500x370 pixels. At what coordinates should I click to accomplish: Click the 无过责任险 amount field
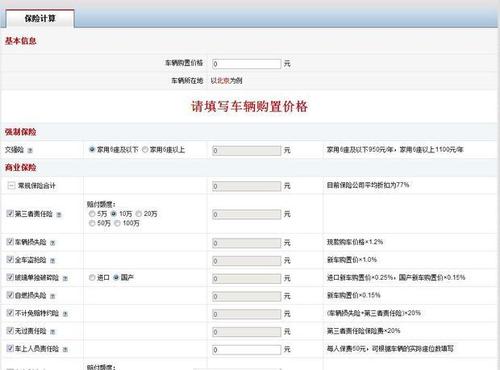tap(247, 332)
